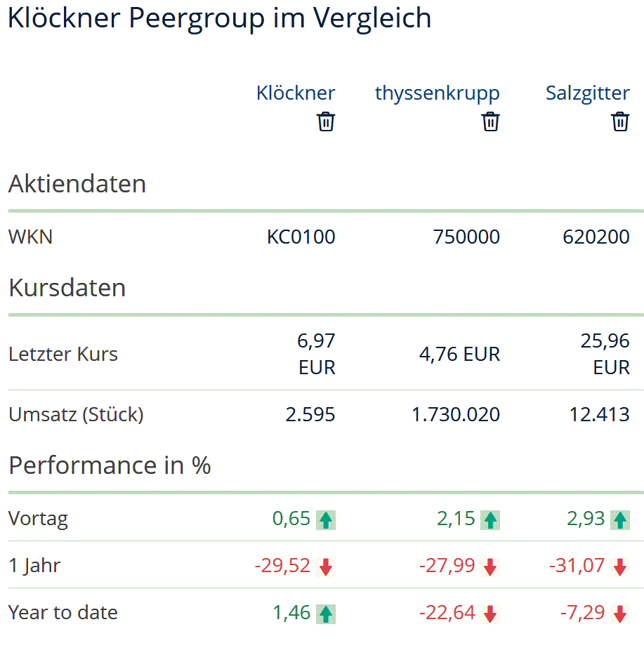Click the trash icon under Salzgitter

[x=620, y=121]
